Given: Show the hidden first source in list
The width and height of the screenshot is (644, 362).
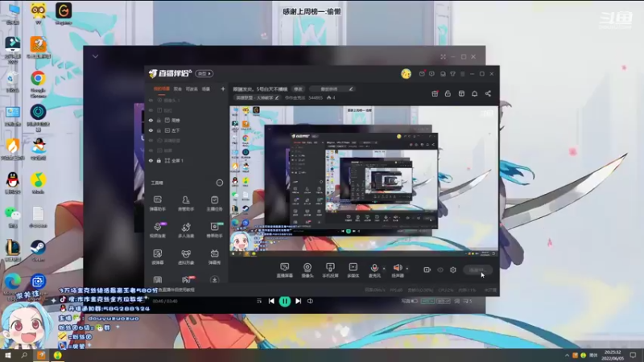Looking at the screenshot, I should (151, 100).
